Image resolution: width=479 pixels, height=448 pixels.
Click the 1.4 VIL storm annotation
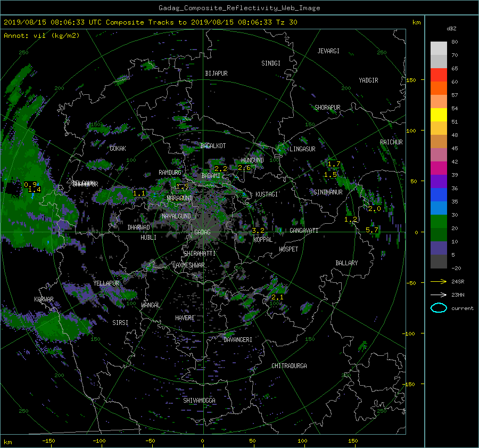(34, 190)
